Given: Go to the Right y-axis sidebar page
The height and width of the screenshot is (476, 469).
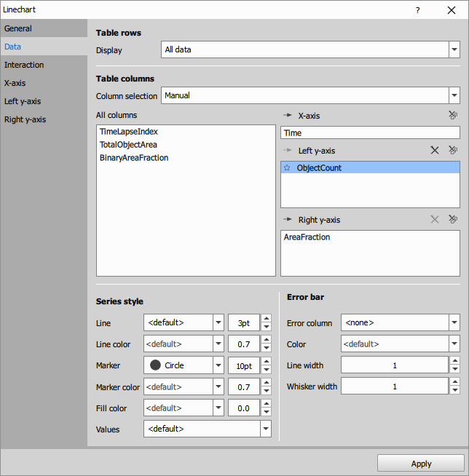Looking at the screenshot, I should pyautogui.click(x=44, y=119).
